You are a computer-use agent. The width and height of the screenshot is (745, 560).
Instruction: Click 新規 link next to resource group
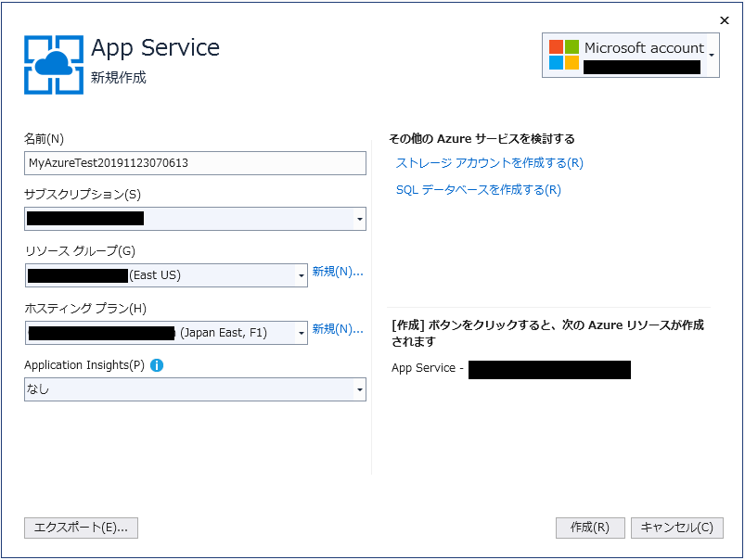coord(337,272)
